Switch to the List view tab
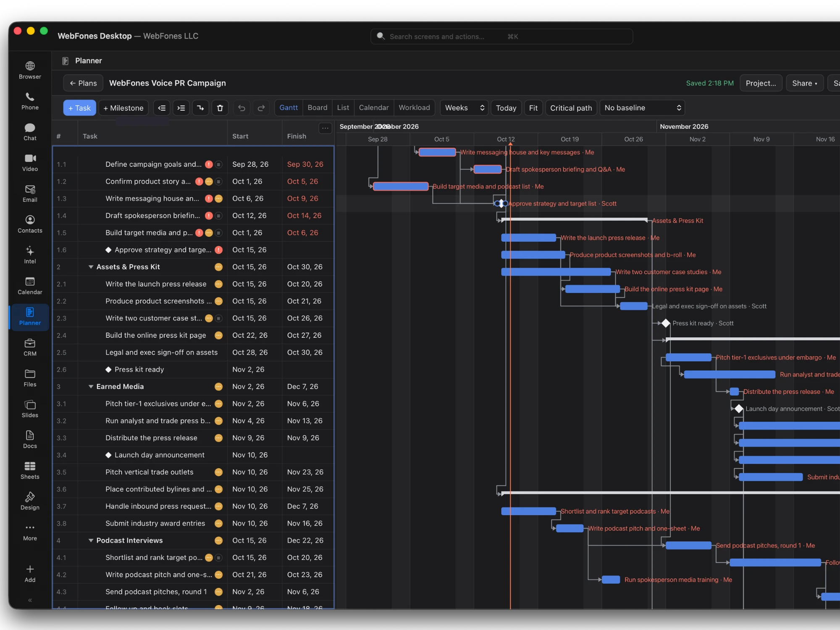Viewport: 840px width, 630px height. [343, 108]
